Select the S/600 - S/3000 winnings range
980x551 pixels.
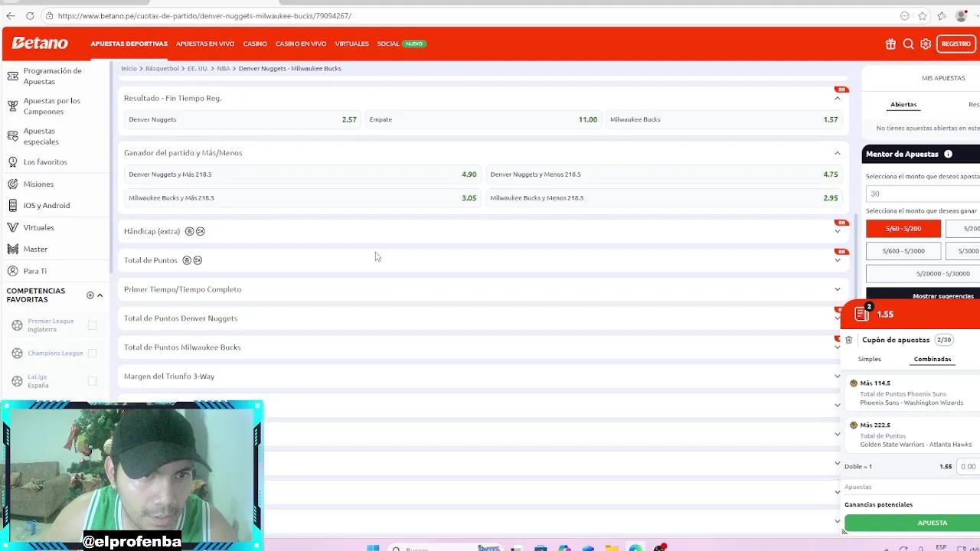pyautogui.click(x=903, y=251)
